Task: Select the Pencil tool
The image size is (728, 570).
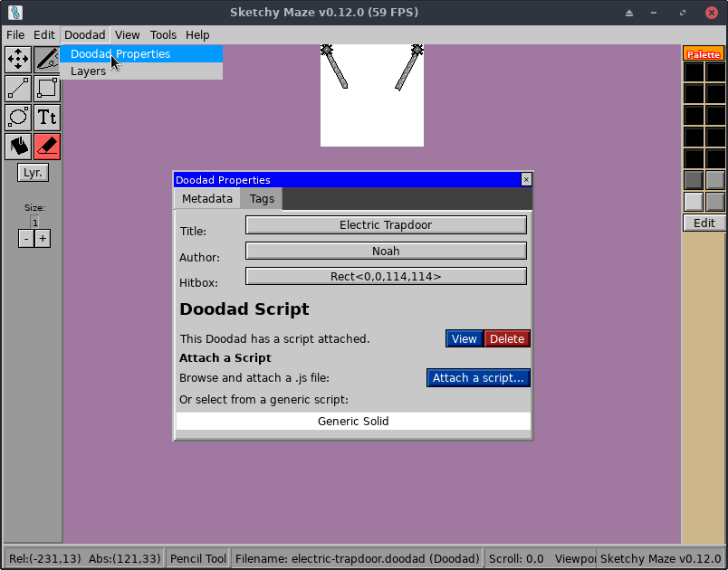Action: click(x=46, y=59)
